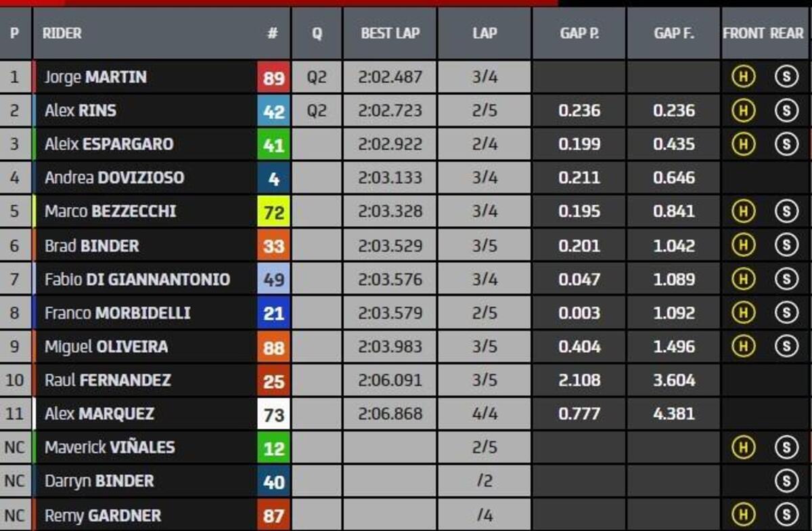812x531 pixels.
Task: Click the red number 89 badge
Action: click(273, 78)
